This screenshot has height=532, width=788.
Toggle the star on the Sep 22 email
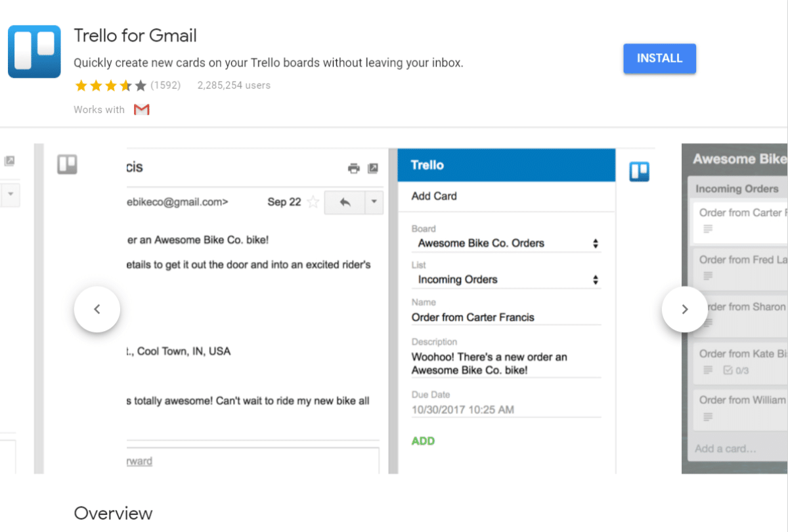(x=313, y=202)
